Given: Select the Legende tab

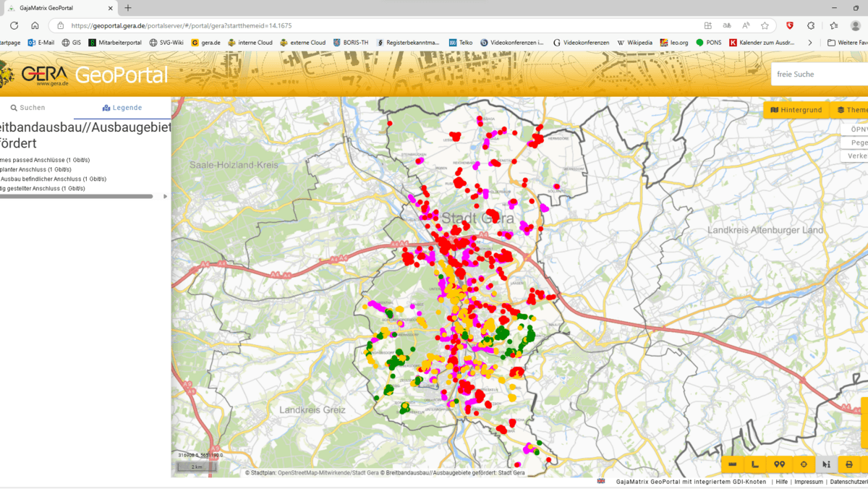Looking at the screenshot, I should (122, 108).
